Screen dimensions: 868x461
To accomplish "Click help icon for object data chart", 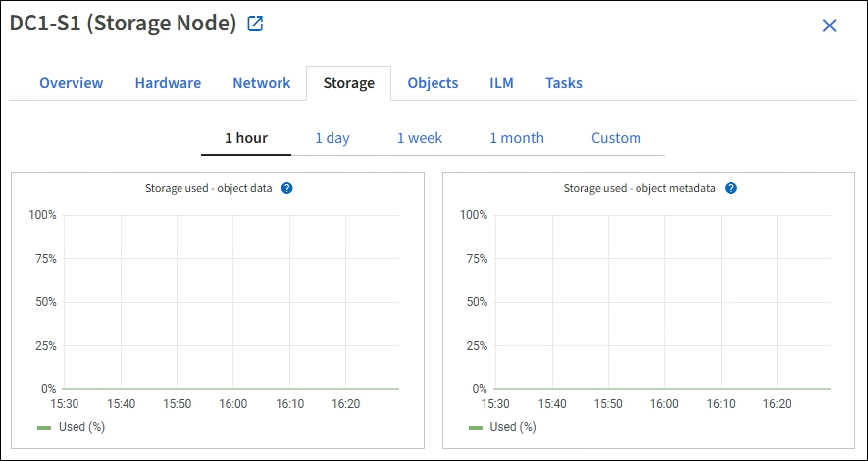I will coord(287,188).
